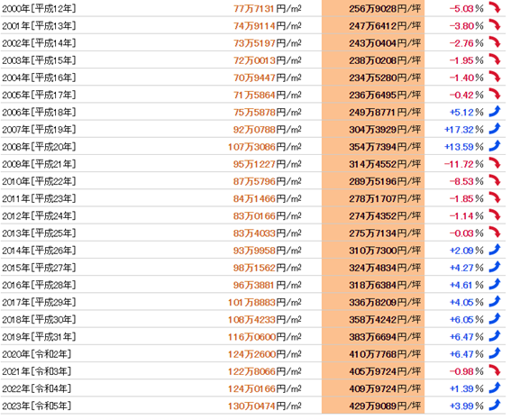Click the blue up arrow for 2007
Image resolution: width=511 pixels, height=420 pixels.
point(495,128)
